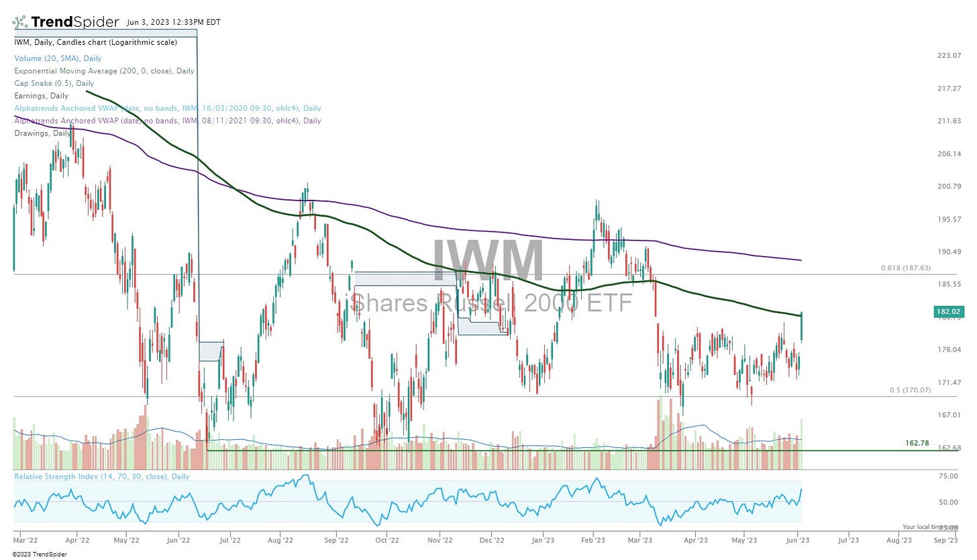977x560 pixels.
Task: Select the Earnings, Daily legend entry
Action: 41,96
